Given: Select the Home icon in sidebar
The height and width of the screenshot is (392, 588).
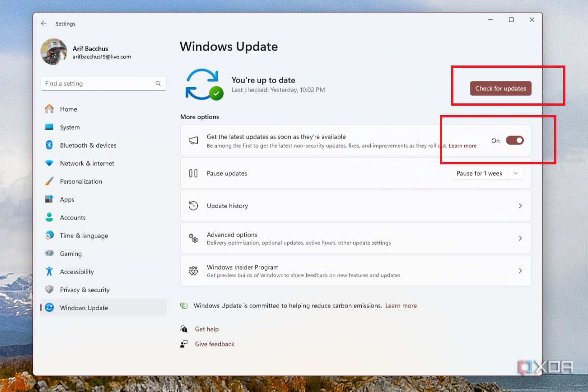Looking at the screenshot, I should tap(50, 109).
